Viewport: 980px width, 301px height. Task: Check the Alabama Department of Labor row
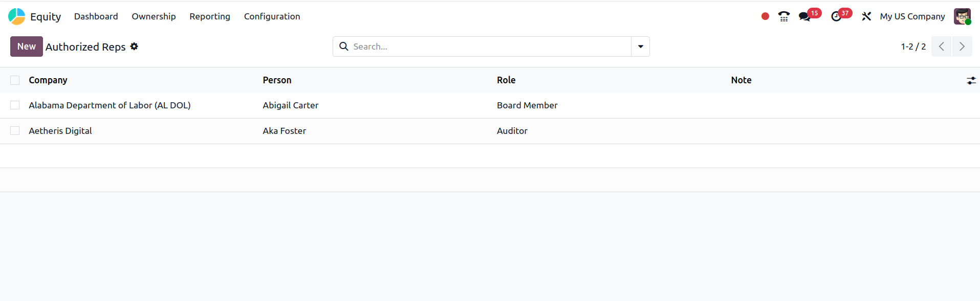(x=15, y=105)
